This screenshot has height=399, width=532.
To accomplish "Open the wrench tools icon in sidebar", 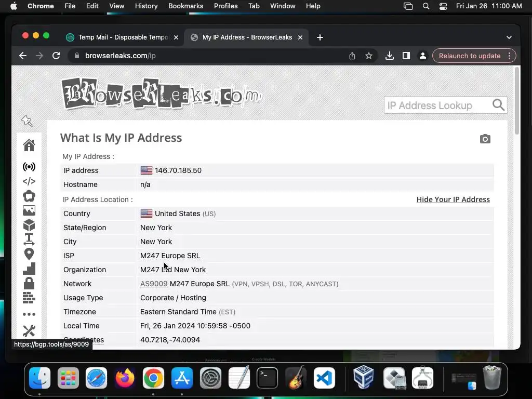I will (x=29, y=331).
